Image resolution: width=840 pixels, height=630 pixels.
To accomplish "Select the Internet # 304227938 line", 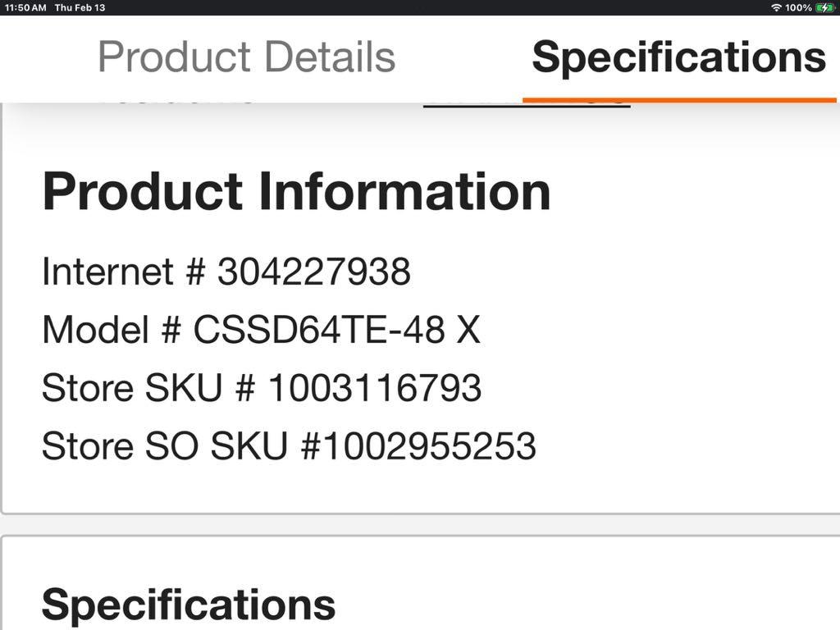I will 226,271.
